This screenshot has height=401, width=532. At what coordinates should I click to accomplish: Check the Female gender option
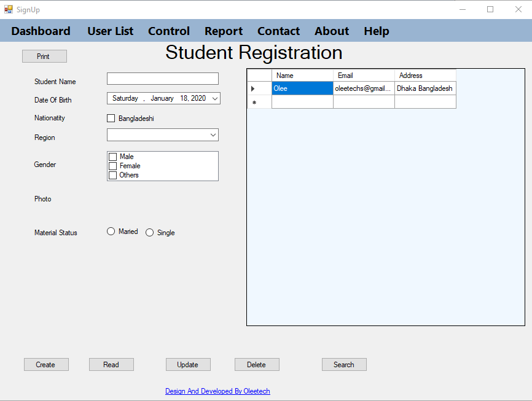point(113,166)
